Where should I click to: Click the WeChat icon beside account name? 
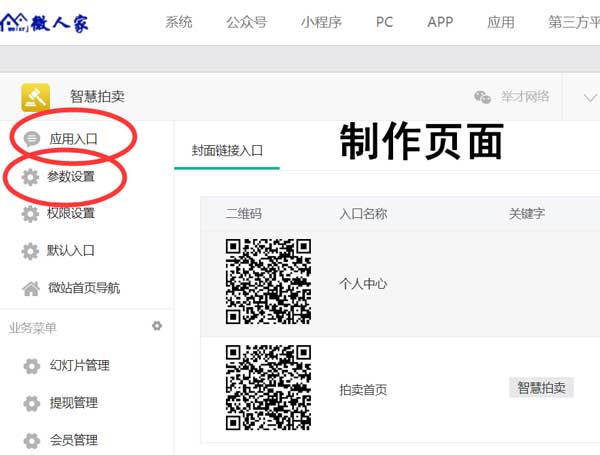click(482, 97)
